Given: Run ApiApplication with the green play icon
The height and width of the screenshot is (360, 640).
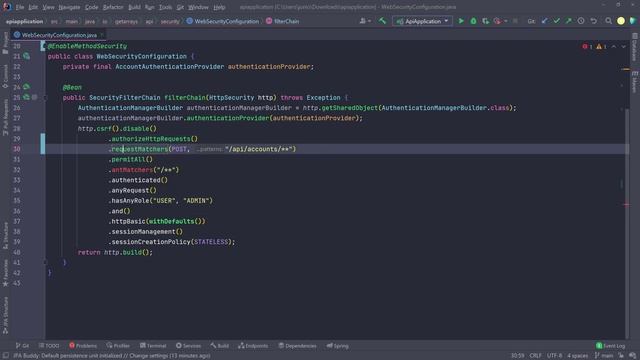Looking at the screenshot, I should [x=461, y=21].
